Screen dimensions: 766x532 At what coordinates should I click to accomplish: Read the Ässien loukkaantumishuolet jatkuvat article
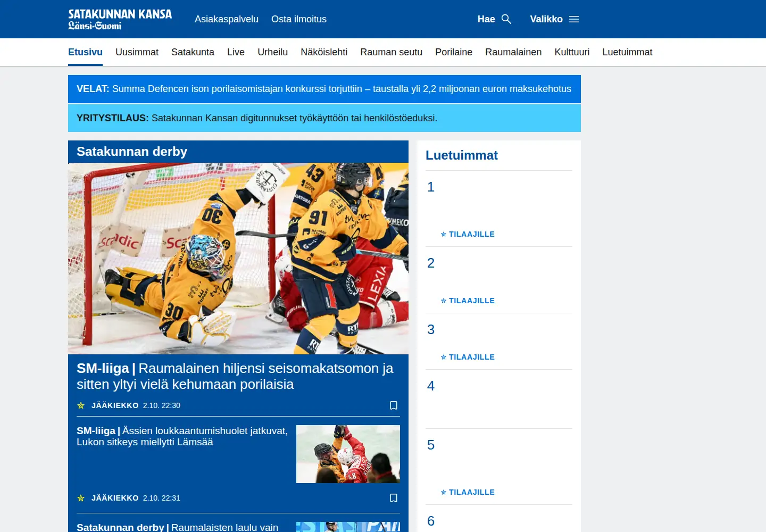click(x=182, y=436)
